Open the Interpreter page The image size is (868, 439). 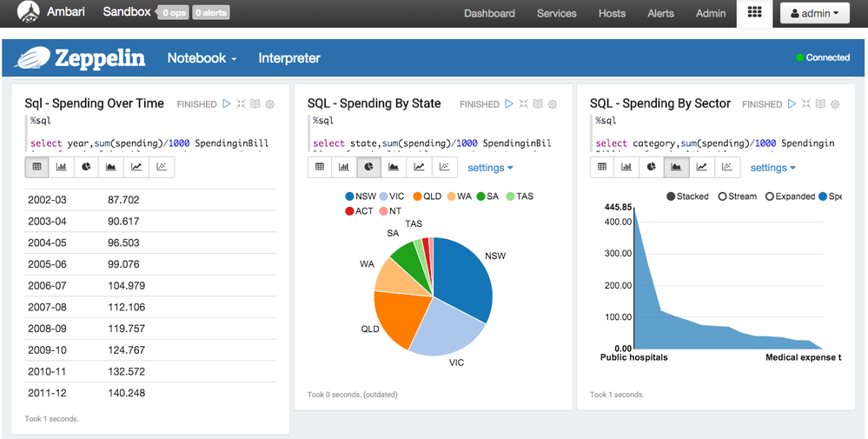[289, 58]
